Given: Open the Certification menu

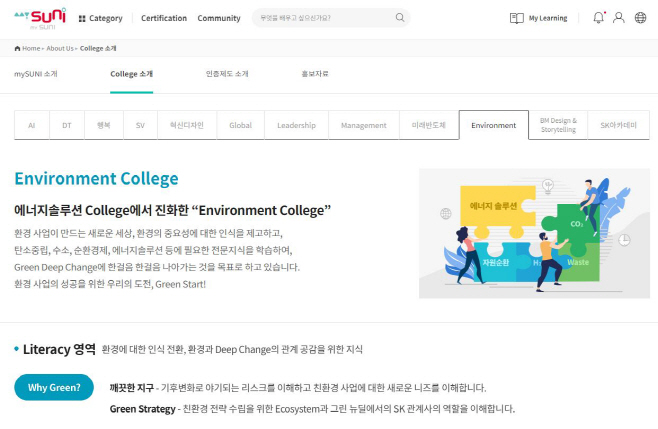Looking at the screenshot, I should point(164,18).
